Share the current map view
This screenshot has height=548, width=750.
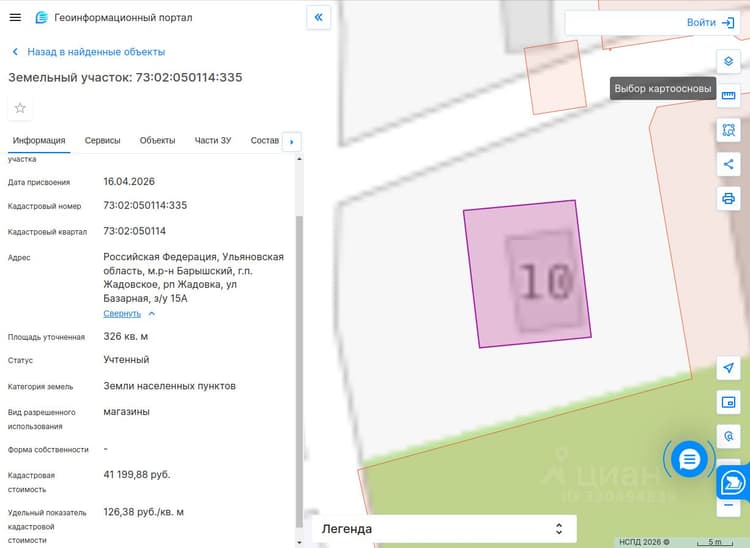click(728, 164)
